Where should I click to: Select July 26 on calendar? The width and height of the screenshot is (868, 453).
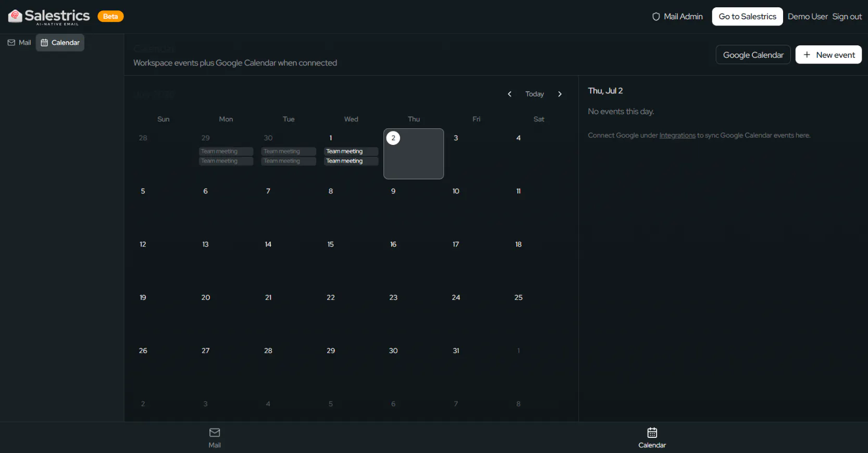[x=164, y=366]
